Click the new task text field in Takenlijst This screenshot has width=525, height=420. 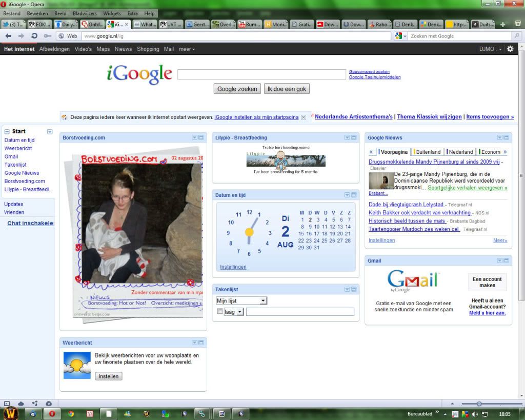[300, 312]
